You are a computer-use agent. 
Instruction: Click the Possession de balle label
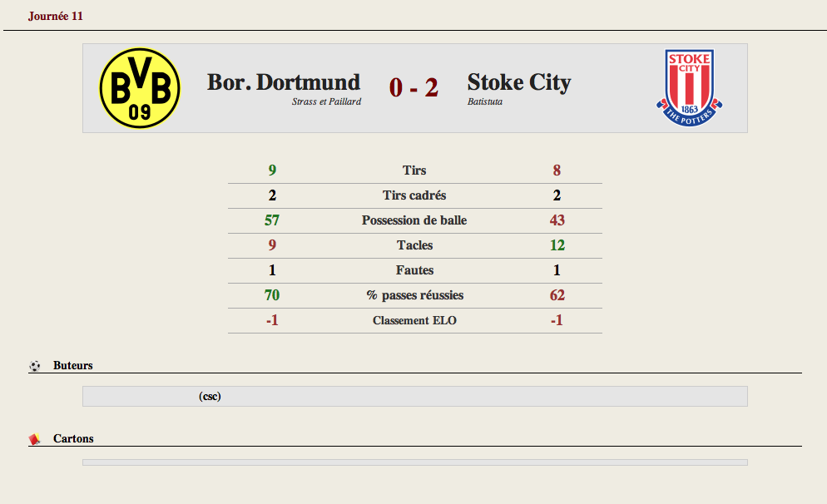point(414,220)
